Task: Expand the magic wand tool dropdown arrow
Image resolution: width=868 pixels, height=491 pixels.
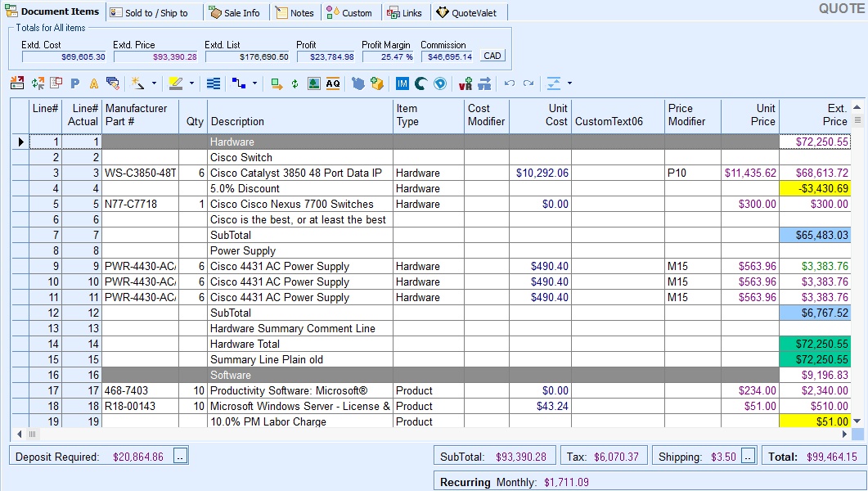Action: [x=154, y=83]
